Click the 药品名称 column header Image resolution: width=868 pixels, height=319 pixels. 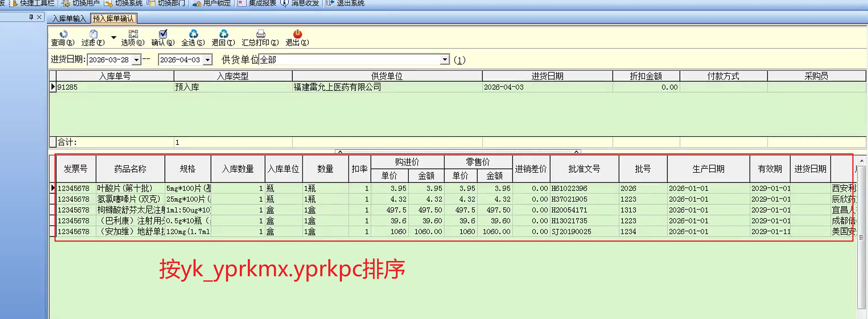coord(130,169)
